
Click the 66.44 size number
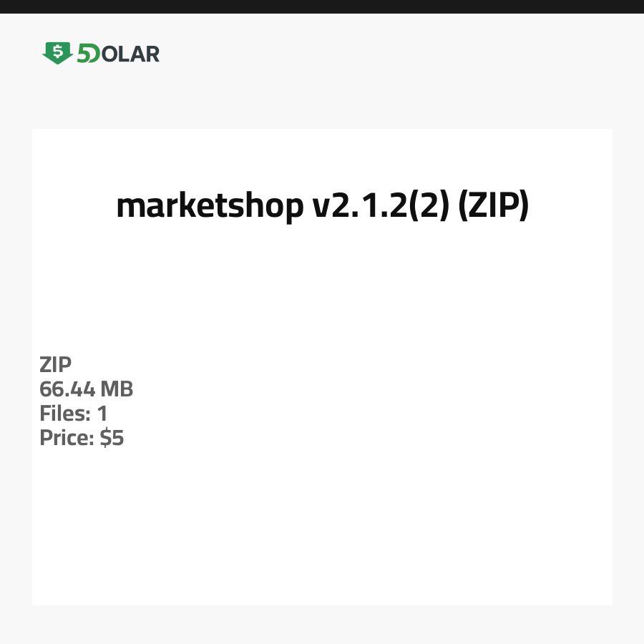tap(67, 389)
